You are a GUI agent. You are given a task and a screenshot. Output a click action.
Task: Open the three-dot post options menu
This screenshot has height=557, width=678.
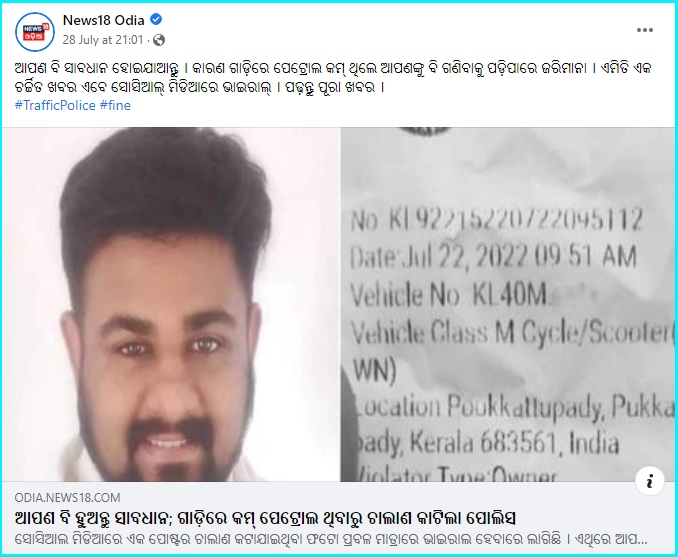pos(644,30)
